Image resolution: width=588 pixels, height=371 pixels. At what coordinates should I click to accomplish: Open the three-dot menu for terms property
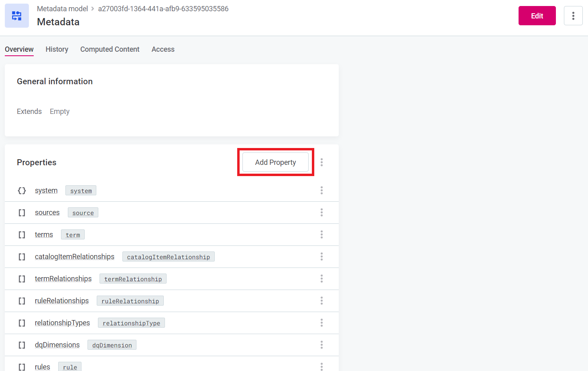click(x=321, y=235)
